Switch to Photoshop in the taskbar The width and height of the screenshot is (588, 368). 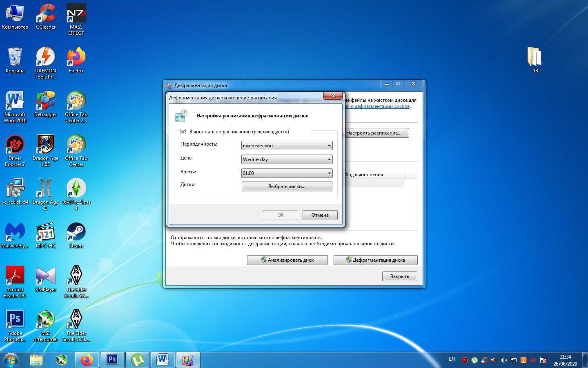pos(112,360)
